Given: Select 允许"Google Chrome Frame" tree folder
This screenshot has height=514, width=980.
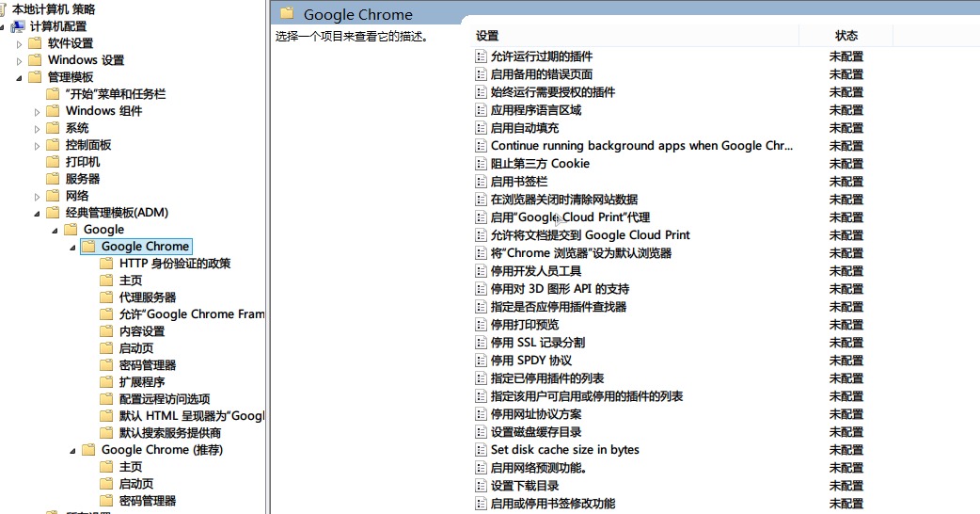Looking at the screenshot, I should tap(191, 313).
